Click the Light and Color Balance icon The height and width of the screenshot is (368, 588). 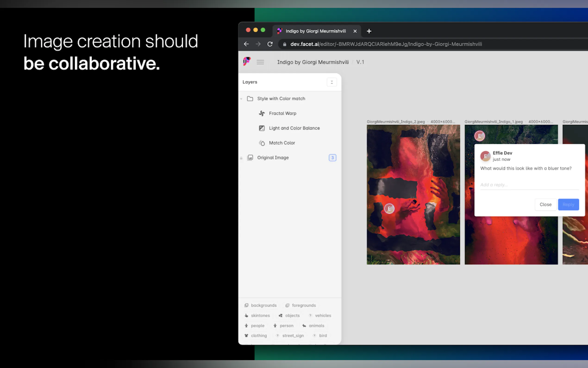click(262, 128)
